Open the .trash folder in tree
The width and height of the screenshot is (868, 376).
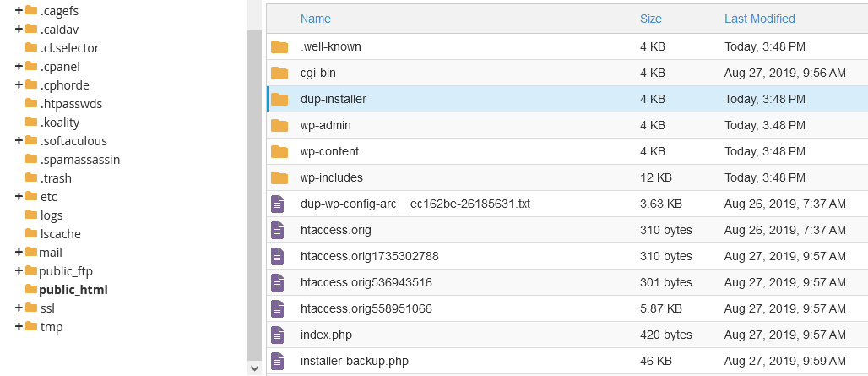tap(56, 177)
